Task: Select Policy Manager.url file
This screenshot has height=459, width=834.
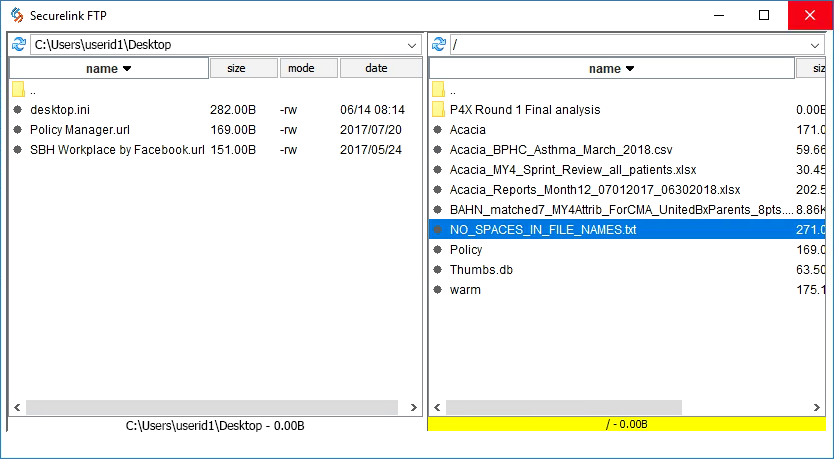Action: [80, 130]
